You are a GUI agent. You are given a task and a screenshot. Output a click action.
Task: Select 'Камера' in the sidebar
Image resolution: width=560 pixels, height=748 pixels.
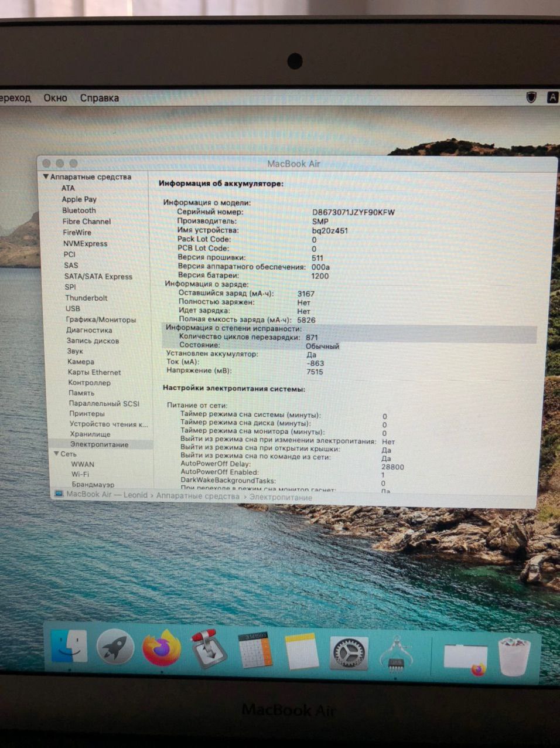point(80,362)
